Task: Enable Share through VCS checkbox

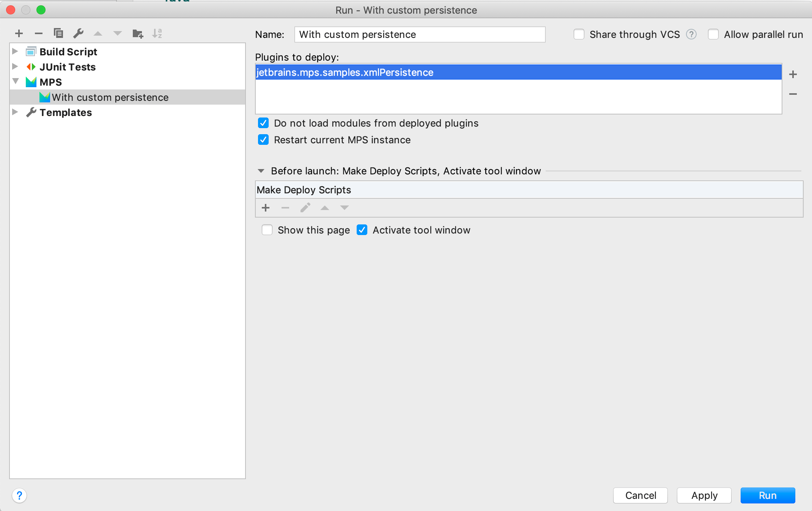Action: [x=579, y=34]
